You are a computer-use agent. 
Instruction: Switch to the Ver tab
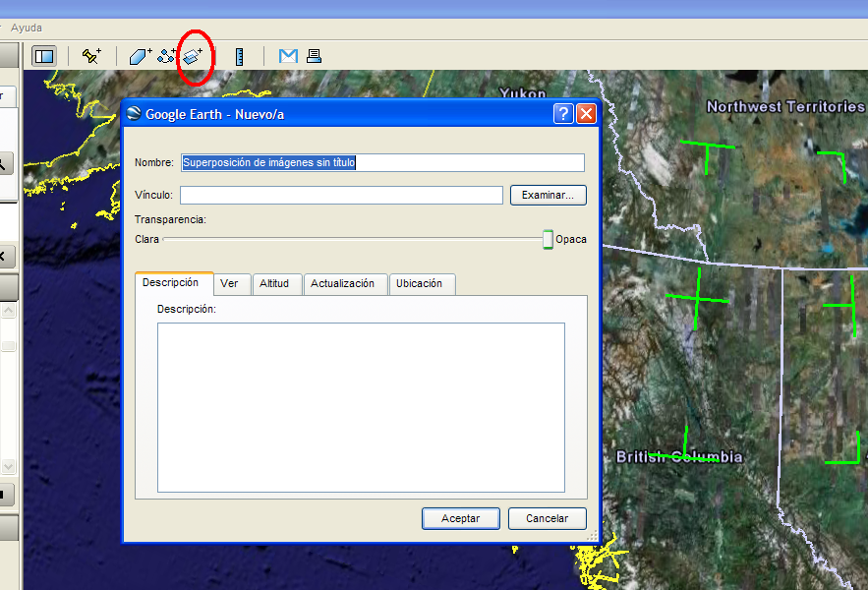click(233, 283)
